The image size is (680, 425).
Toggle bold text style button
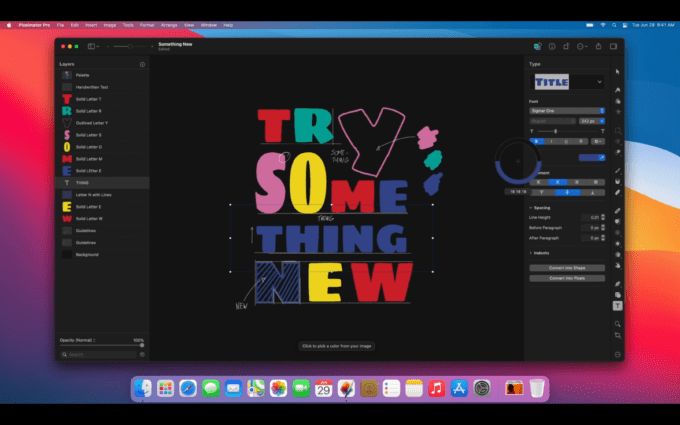click(x=538, y=141)
